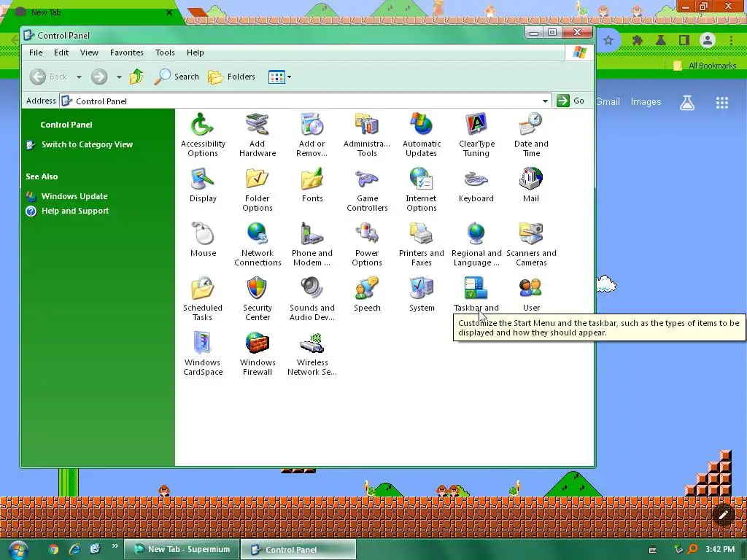Switch to New Tab - Supermium taskbar button
This screenshot has width=747, height=560.
(x=182, y=549)
